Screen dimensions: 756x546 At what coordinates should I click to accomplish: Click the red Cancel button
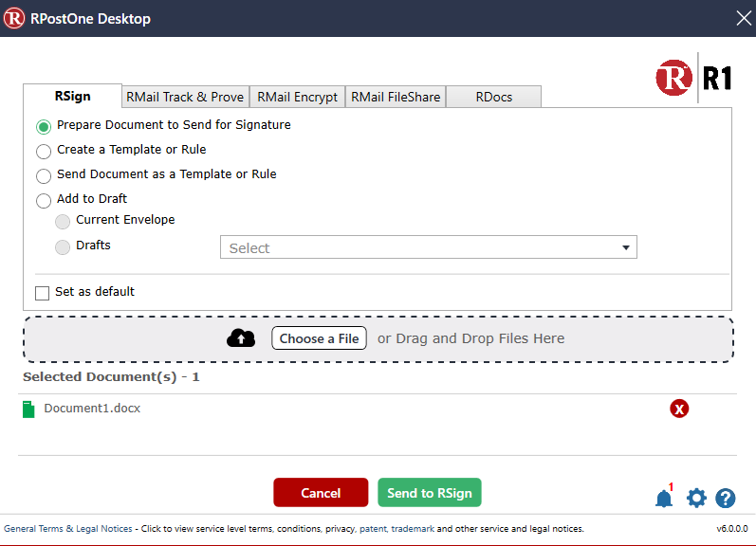321,493
